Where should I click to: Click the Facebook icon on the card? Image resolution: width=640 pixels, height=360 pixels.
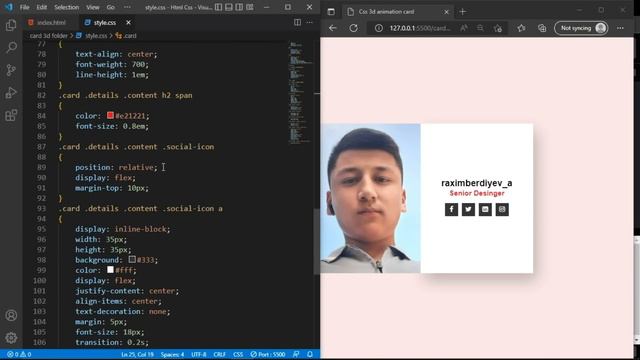(451, 209)
